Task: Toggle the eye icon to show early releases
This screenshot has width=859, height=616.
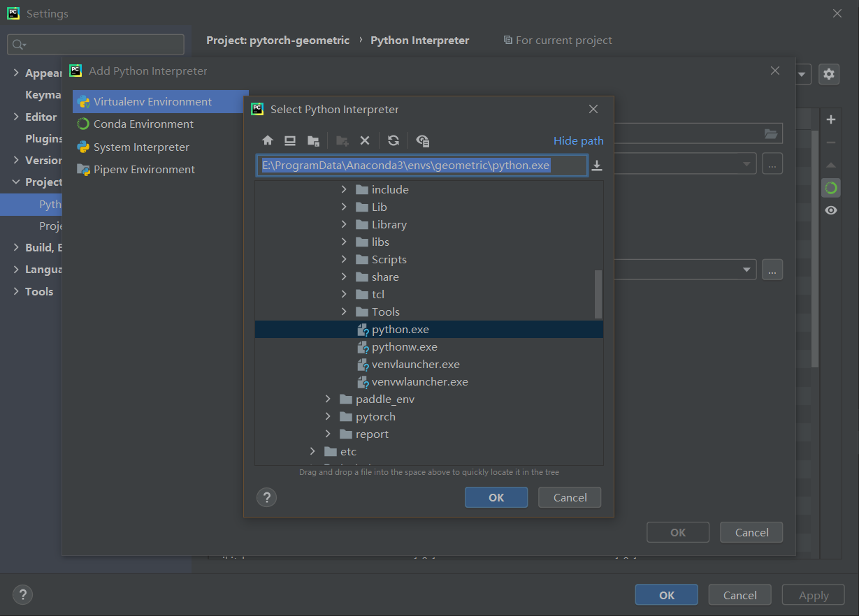Action: tap(830, 210)
